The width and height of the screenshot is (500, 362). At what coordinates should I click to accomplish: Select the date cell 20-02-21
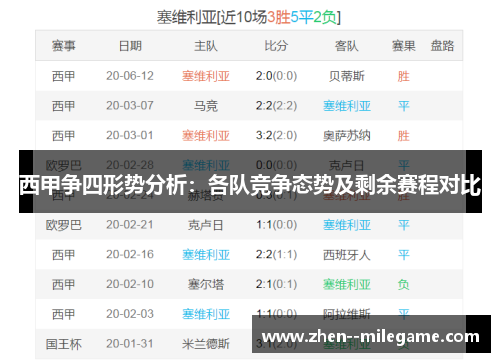tap(130, 225)
